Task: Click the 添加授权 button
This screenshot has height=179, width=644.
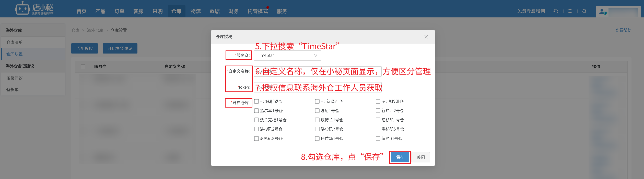Action: click(85, 48)
